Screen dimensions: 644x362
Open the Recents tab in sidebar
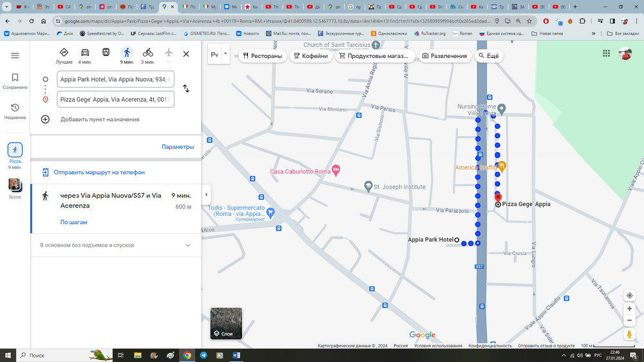click(15, 111)
